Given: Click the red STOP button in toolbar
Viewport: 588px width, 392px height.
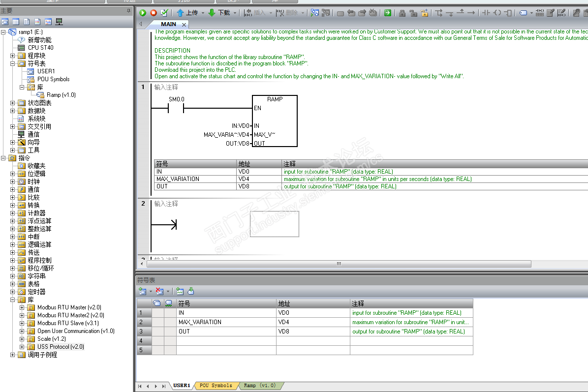Looking at the screenshot, I should pos(154,13).
